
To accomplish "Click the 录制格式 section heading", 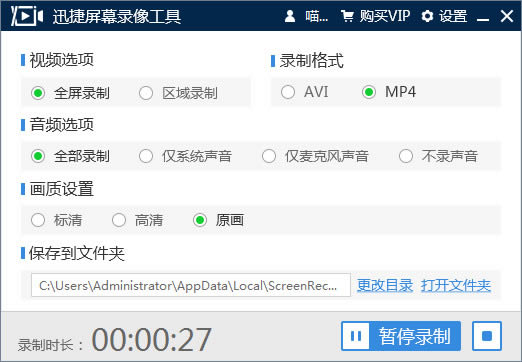I will (311, 61).
